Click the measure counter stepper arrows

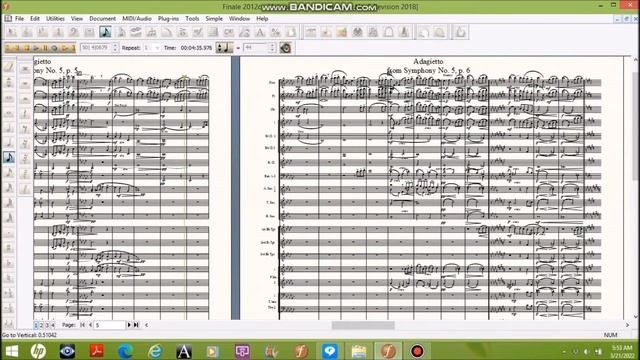115,48
